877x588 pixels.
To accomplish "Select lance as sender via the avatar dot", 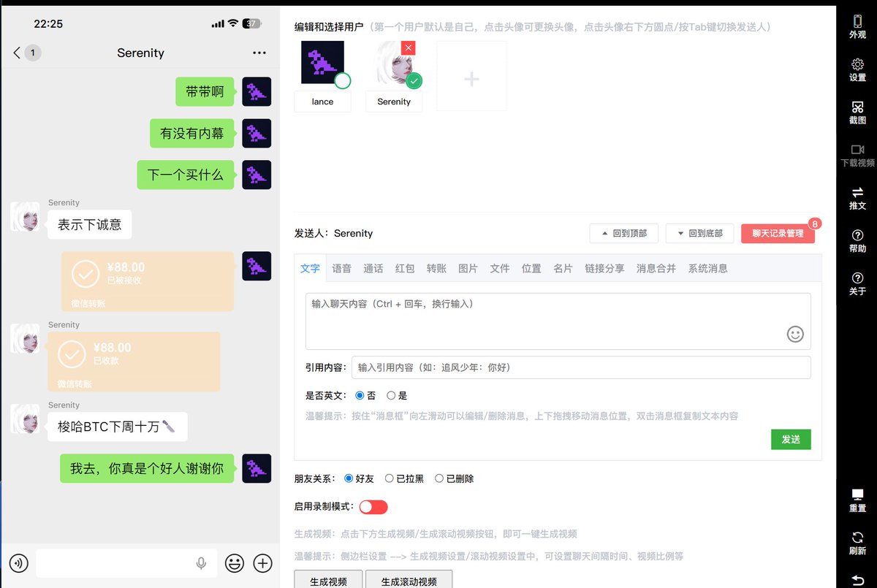I will 342,80.
